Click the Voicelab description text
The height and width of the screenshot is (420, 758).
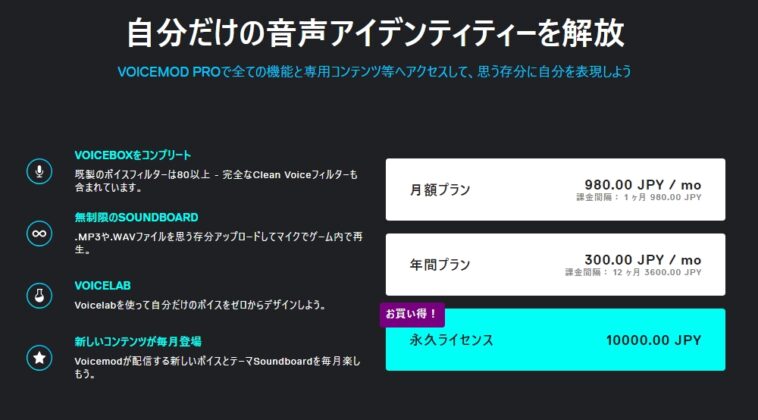point(200,305)
